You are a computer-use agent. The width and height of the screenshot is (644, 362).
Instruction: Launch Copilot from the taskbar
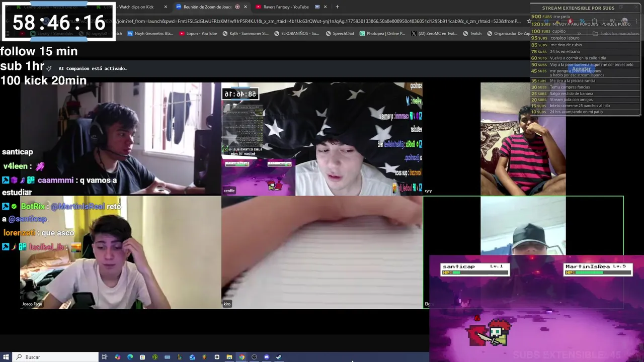click(118, 357)
